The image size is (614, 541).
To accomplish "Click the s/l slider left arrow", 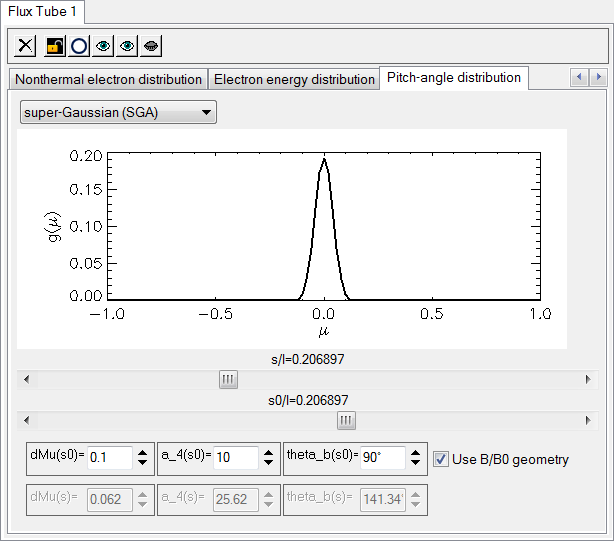I will (27, 379).
